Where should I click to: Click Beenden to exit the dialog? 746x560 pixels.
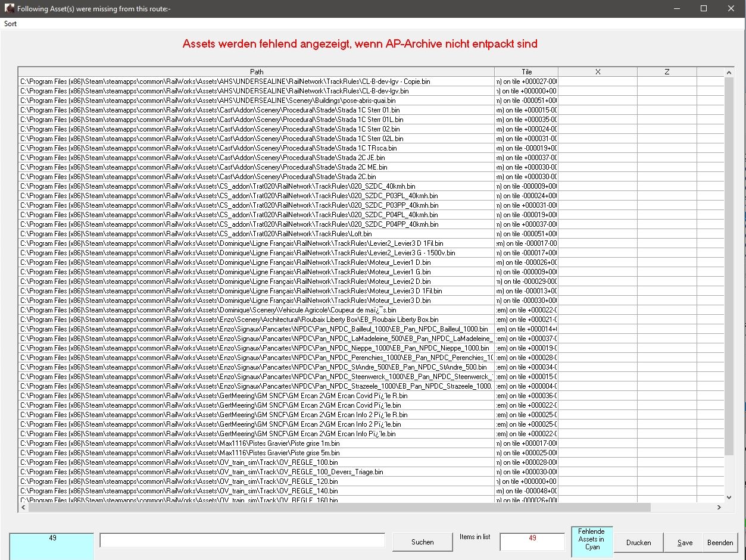pyautogui.click(x=720, y=543)
